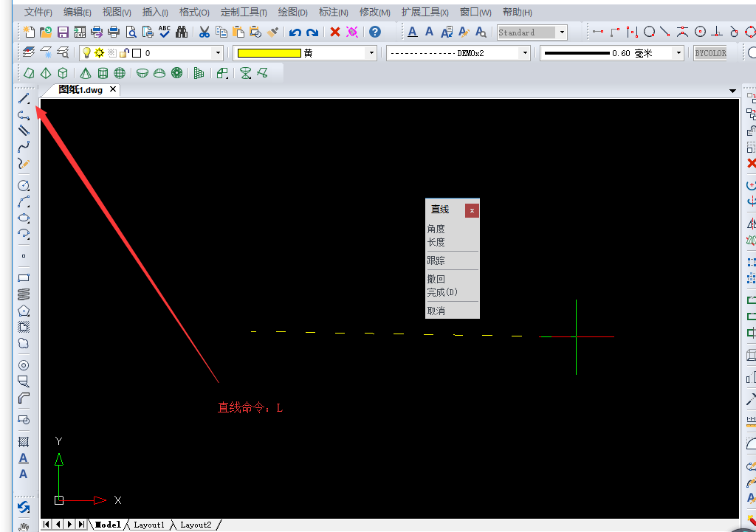756x532 pixels.
Task: Open the 编辑(E) menu
Action: 77,12
